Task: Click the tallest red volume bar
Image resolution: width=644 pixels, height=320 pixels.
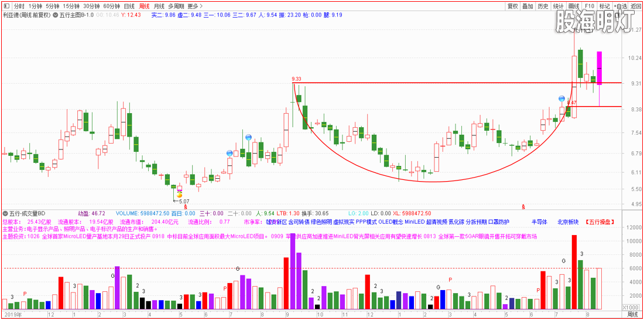Action: pyautogui.click(x=574, y=272)
